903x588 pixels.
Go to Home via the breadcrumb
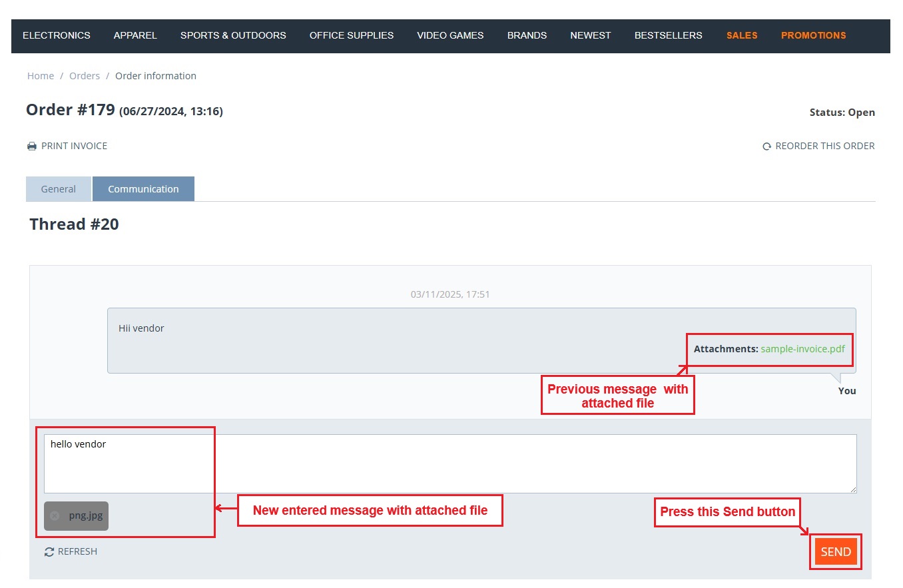pyautogui.click(x=41, y=76)
